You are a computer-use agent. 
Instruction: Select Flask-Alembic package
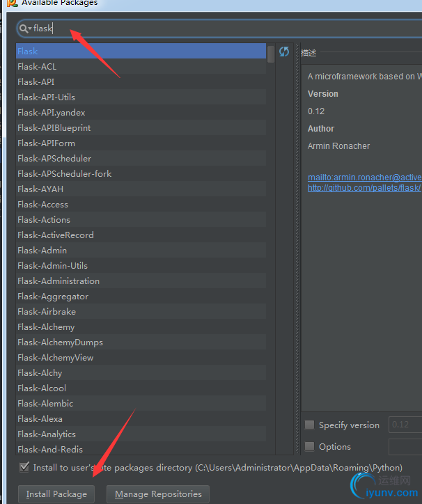(141, 404)
